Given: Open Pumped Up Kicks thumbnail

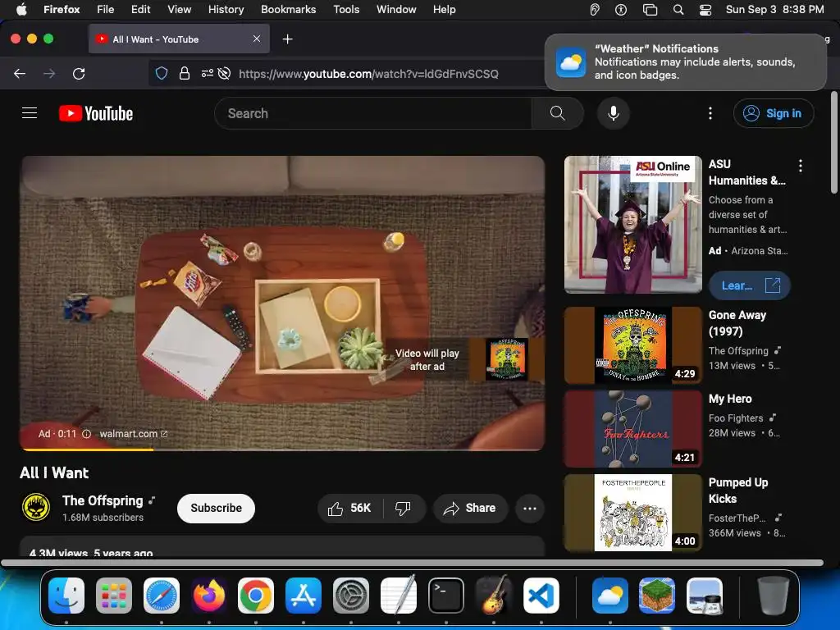Looking at the screenshot, I should point(632,513).
